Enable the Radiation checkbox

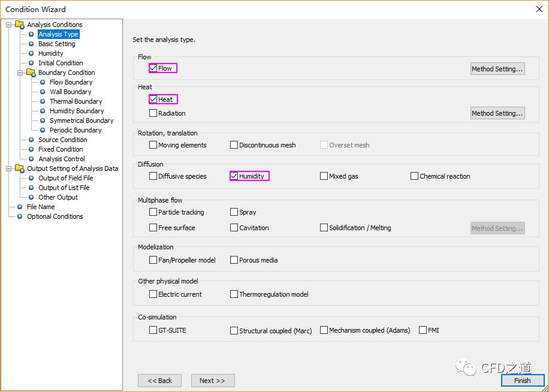coord(153,113)
